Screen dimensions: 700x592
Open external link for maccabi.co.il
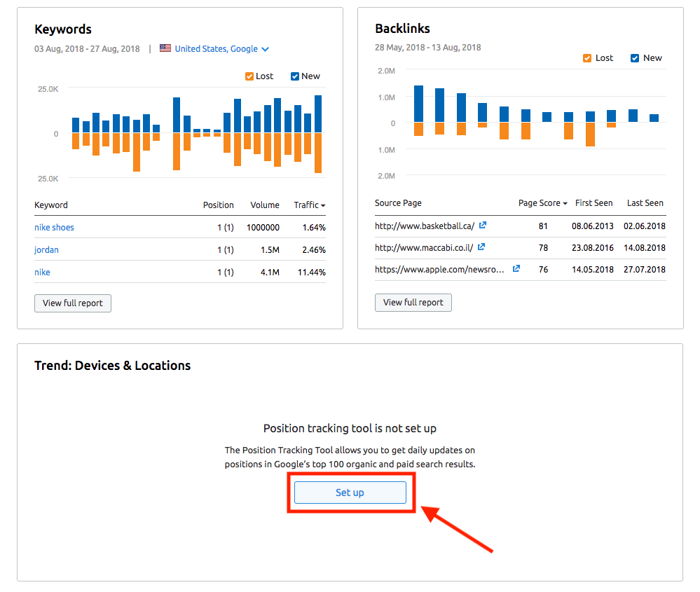[x=481, y=247]
